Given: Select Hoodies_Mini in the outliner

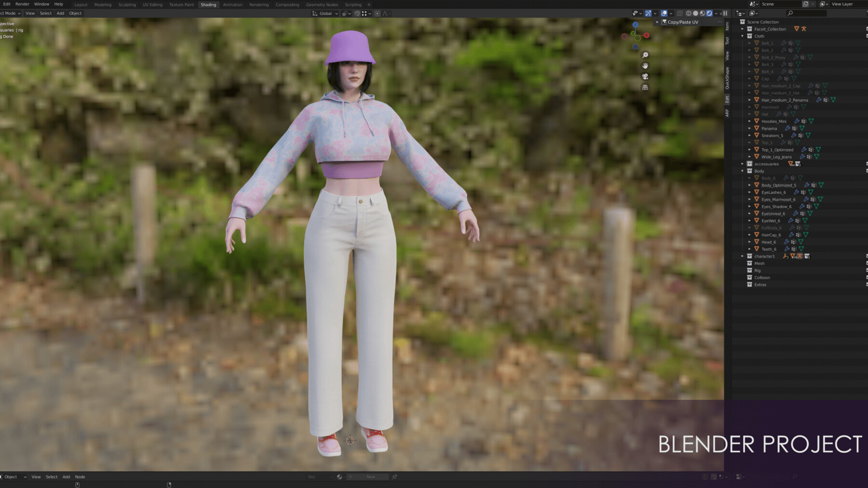Looking at the screenshot, I should pyautogui.click(x=774, y=121).
